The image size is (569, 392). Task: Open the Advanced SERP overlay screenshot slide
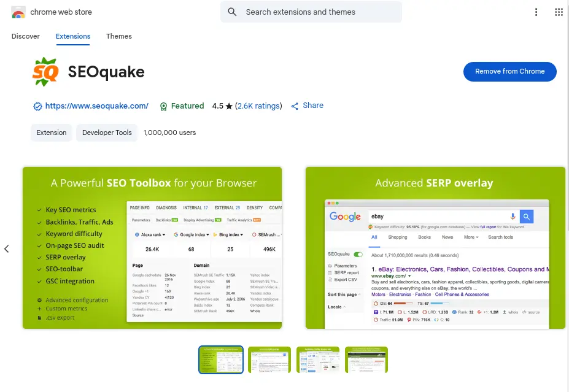click(x=435, y=248)
